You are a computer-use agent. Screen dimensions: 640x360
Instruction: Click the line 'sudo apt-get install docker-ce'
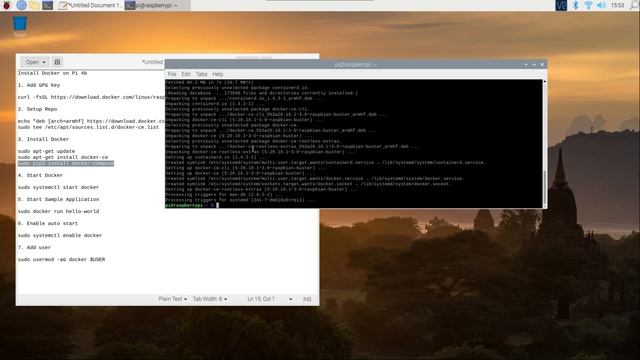tap(63, 157)
